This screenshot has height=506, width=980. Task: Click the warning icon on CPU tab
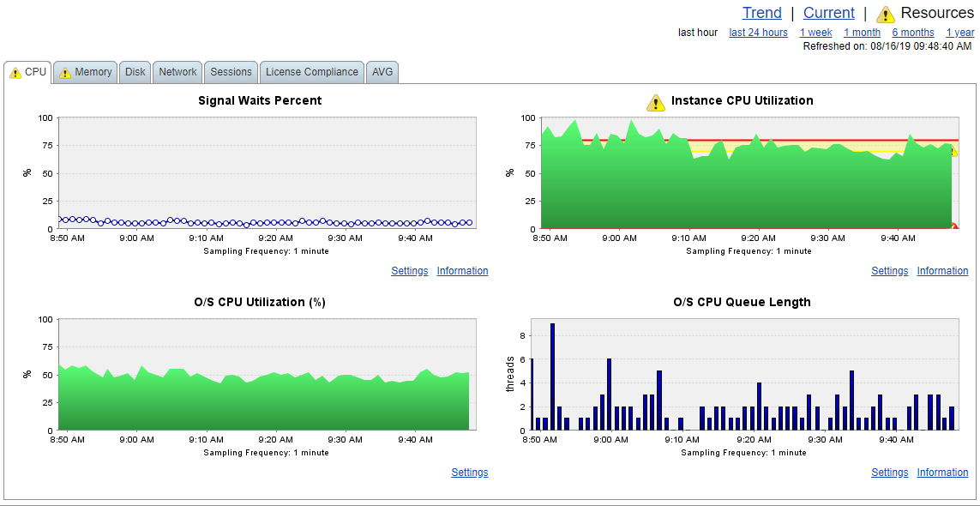point(15,73)
